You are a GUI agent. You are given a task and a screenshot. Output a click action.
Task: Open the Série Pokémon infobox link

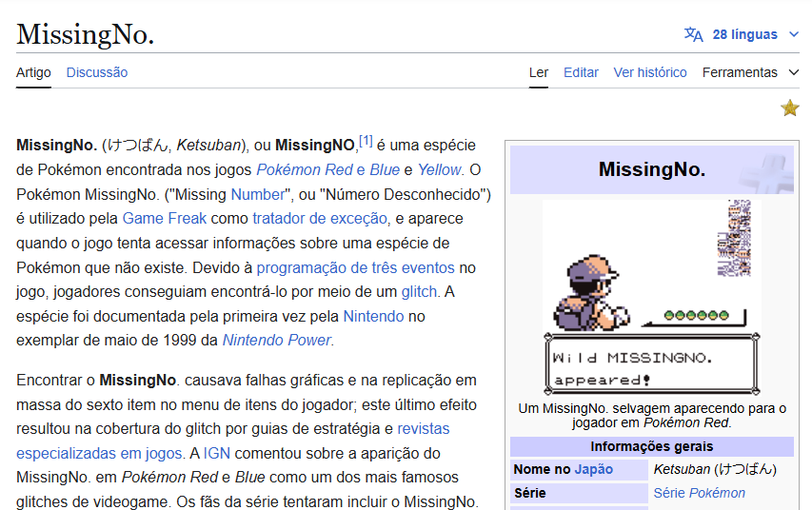pyautogui.click(x=699, y=493)
